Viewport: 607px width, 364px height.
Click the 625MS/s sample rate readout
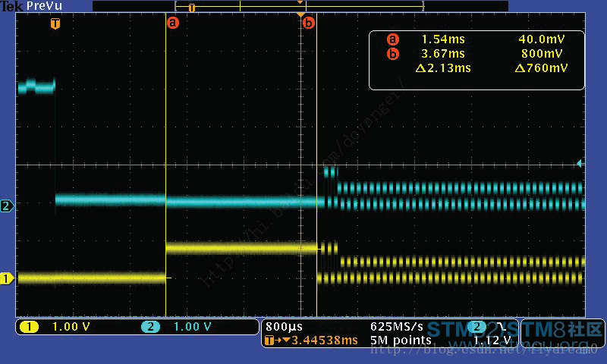397,326
